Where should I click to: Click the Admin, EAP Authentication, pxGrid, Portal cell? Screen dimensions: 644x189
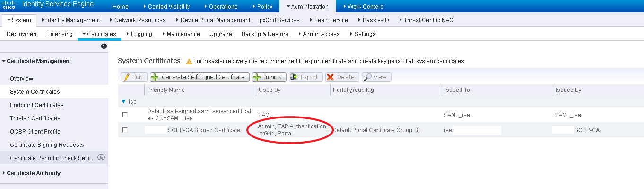pyautogui.click(x=293, y=130)
